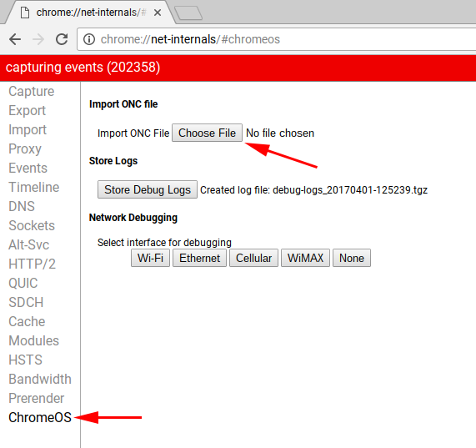Reload the net-internals page
476x448 pixels.
click(x=62, y=39)
